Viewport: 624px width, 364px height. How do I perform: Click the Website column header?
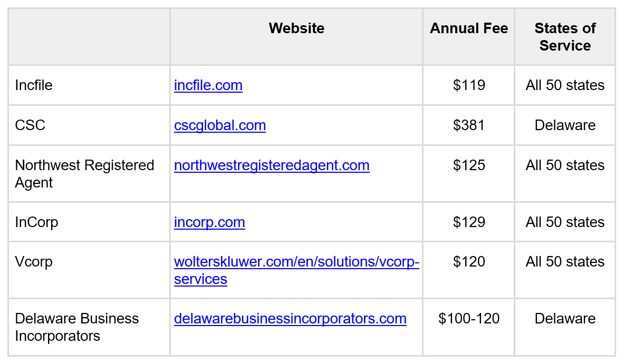[x=296, y=28]
